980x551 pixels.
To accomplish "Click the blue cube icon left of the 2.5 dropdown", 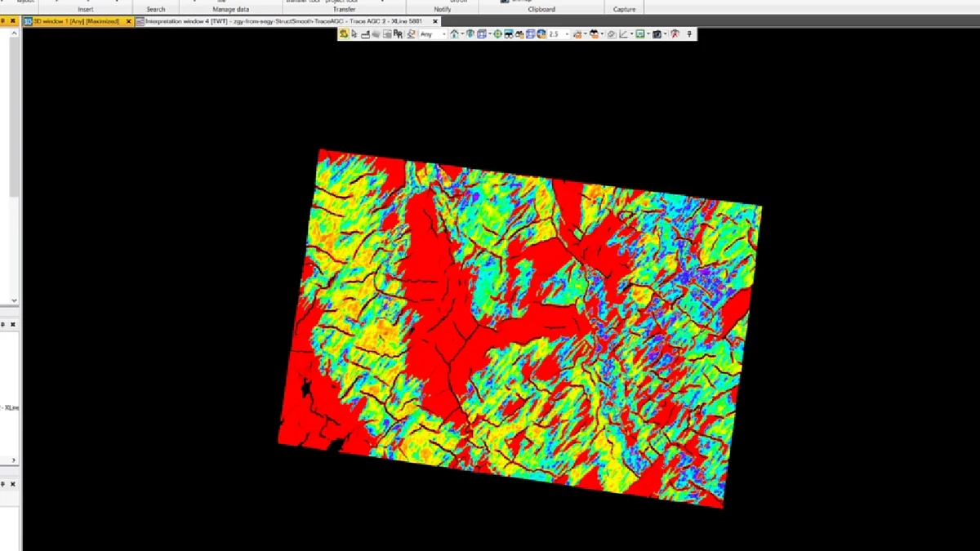I will coord(531,34).
